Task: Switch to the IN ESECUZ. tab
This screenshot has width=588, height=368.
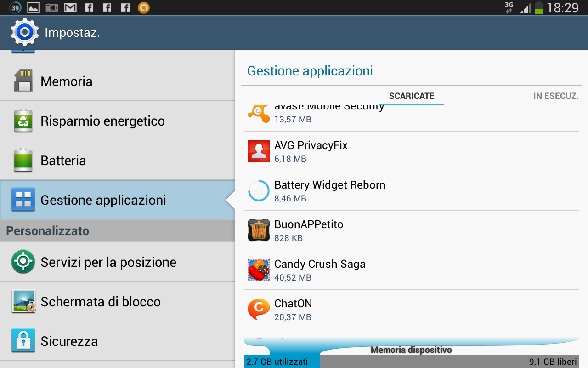Action: (556, 96)
